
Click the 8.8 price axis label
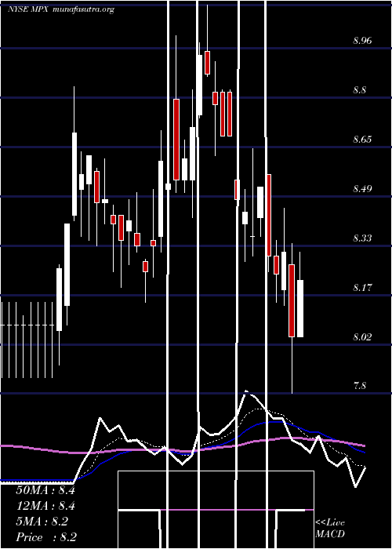(x=359, y=90)
